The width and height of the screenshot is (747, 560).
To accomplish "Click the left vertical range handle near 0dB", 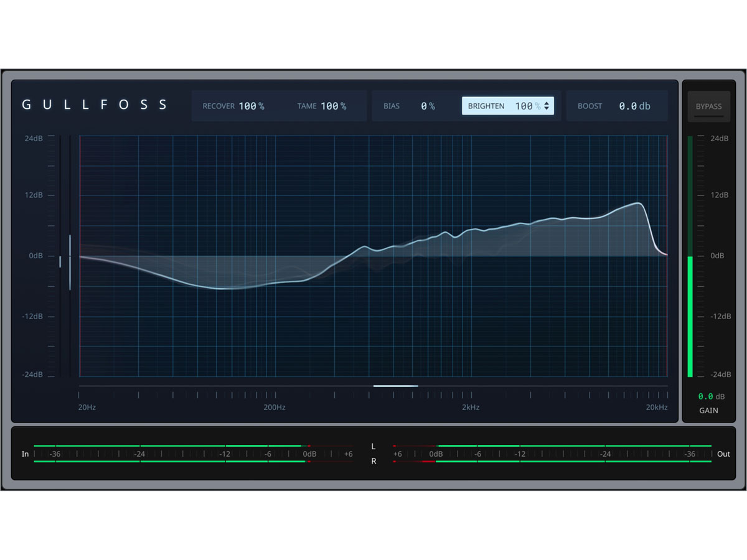I will point(60,261).
